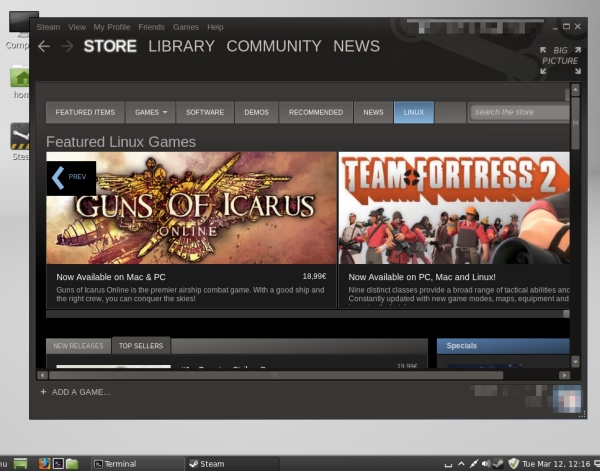
Task: Go forward with the right arrow
Action: (x=67, y=46)
